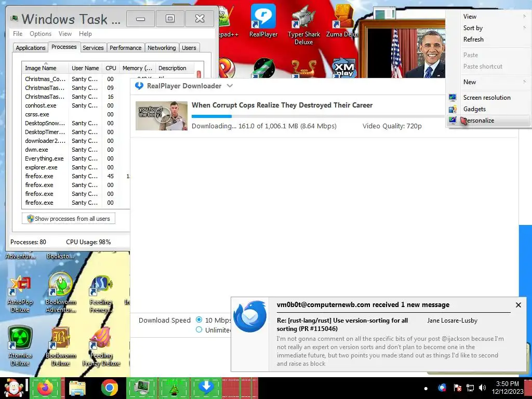Image resolution: width=532 pixels, height=399 pixels.
Task: Select the Unlimited download speed option
Action: click(199, 330)
